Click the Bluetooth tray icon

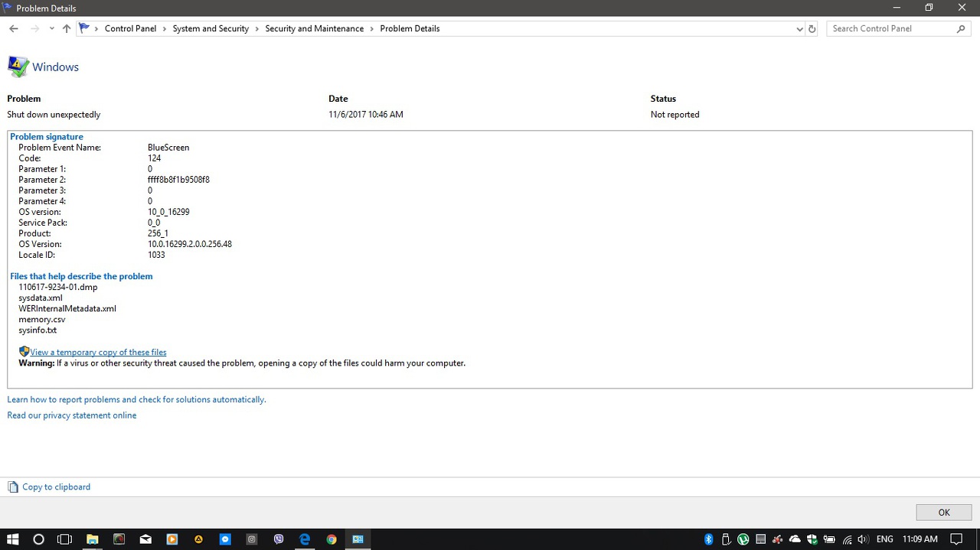(x=708, y=539)
